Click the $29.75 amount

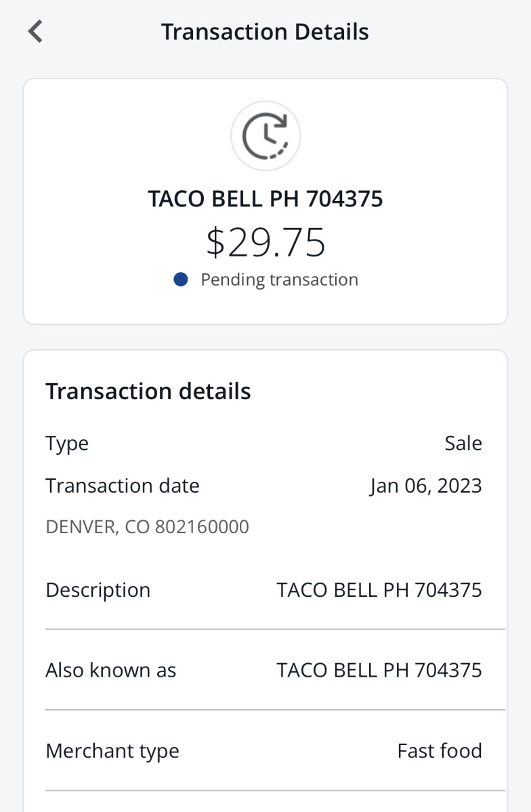coord(266,243)
